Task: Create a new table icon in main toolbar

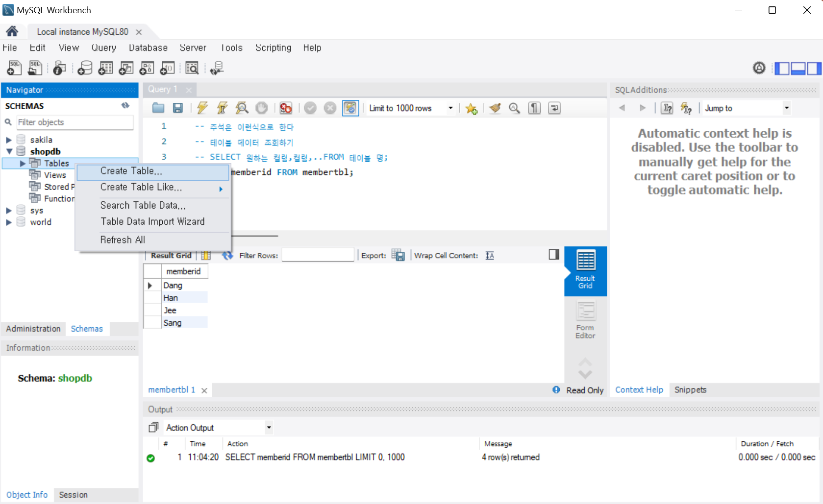Action: point(105,68)
